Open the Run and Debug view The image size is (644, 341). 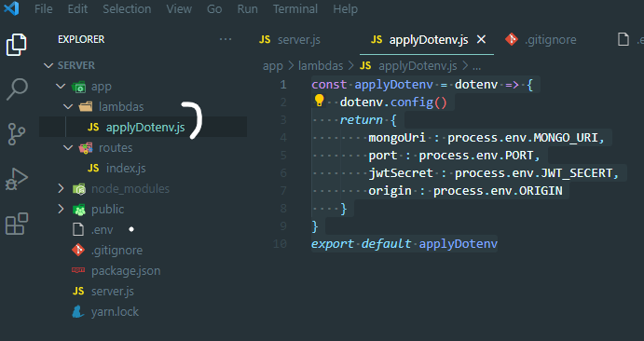point(17,179)
